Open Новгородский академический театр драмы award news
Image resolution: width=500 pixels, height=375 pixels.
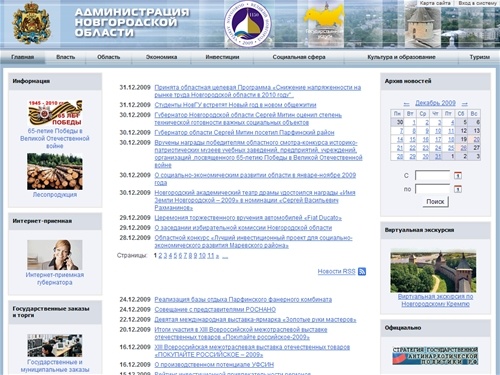point(255,200)
